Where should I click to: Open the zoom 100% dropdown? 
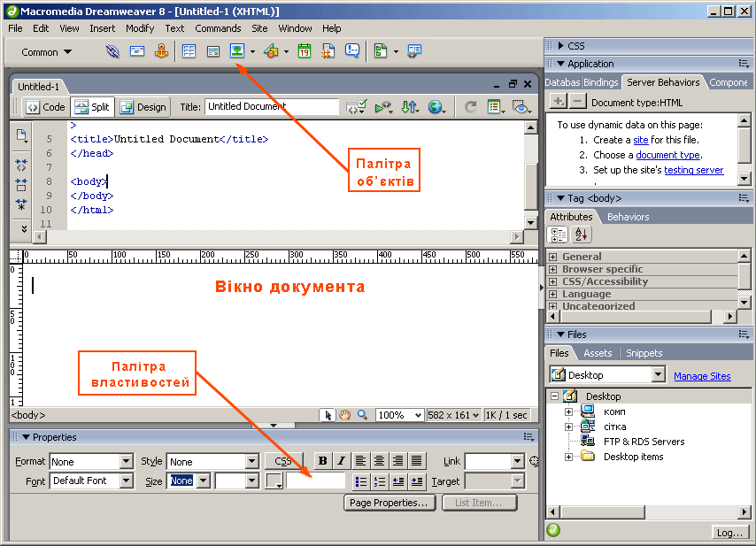coord(418,415)
